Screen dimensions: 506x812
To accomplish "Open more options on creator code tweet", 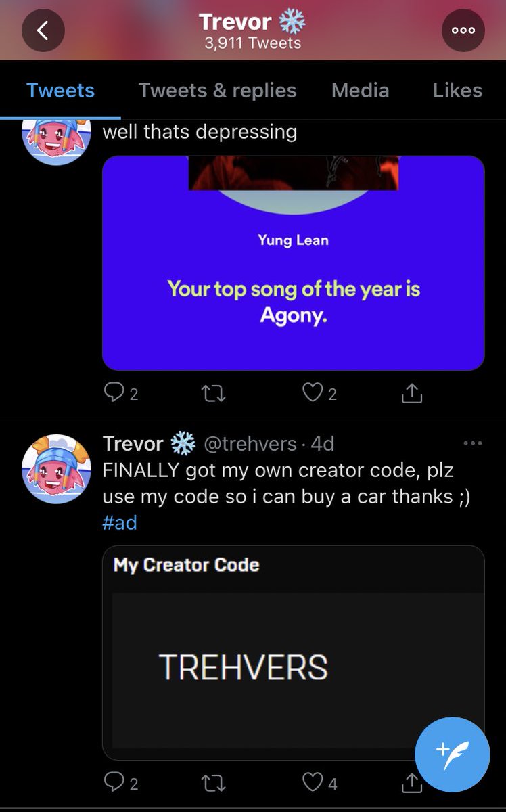I will pos(473,443).
